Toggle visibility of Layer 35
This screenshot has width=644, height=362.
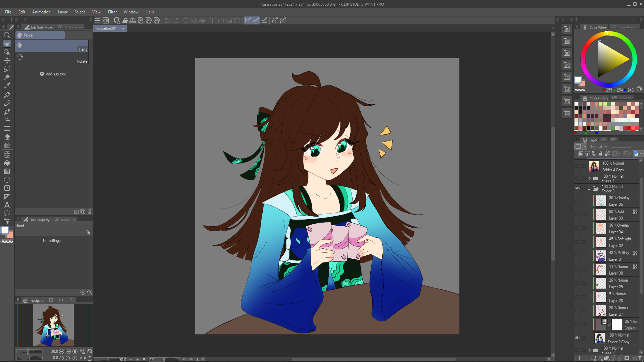click(577, 201)
